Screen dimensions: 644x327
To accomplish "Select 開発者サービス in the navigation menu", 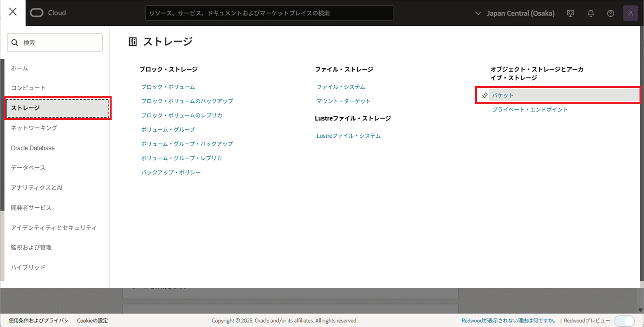I will tap(31, 208).
